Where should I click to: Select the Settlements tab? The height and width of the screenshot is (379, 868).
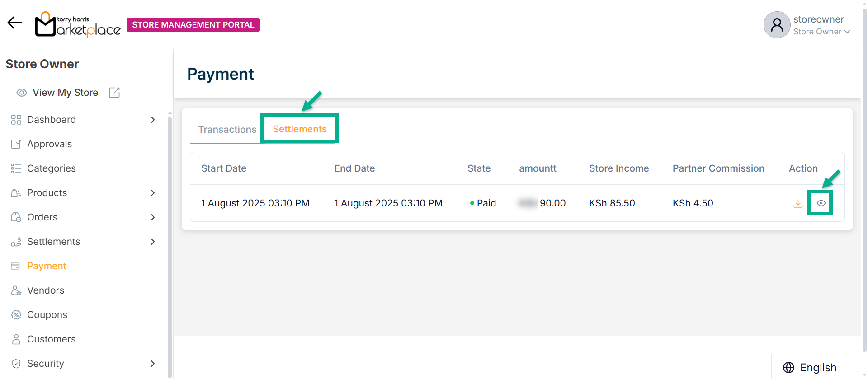[x=299, y=129]
